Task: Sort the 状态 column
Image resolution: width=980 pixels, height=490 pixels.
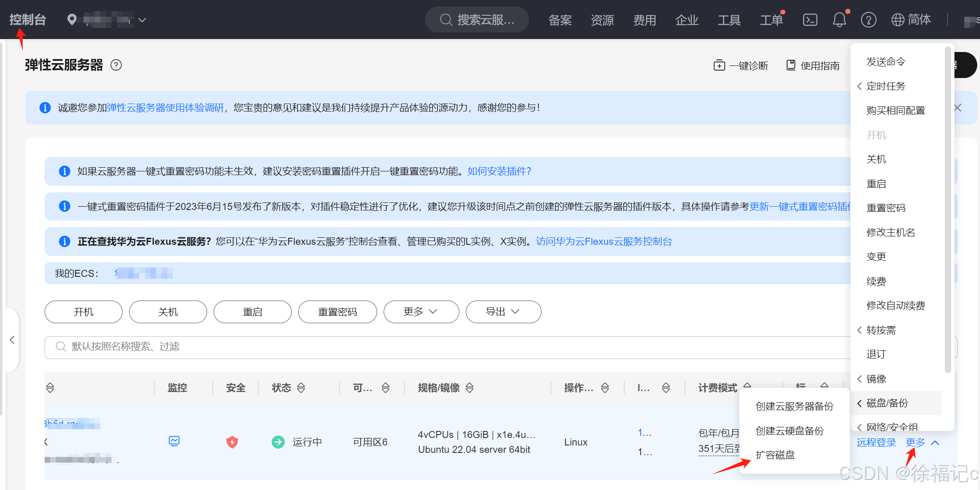Action: pyautogui.click(x=301, y=388)
